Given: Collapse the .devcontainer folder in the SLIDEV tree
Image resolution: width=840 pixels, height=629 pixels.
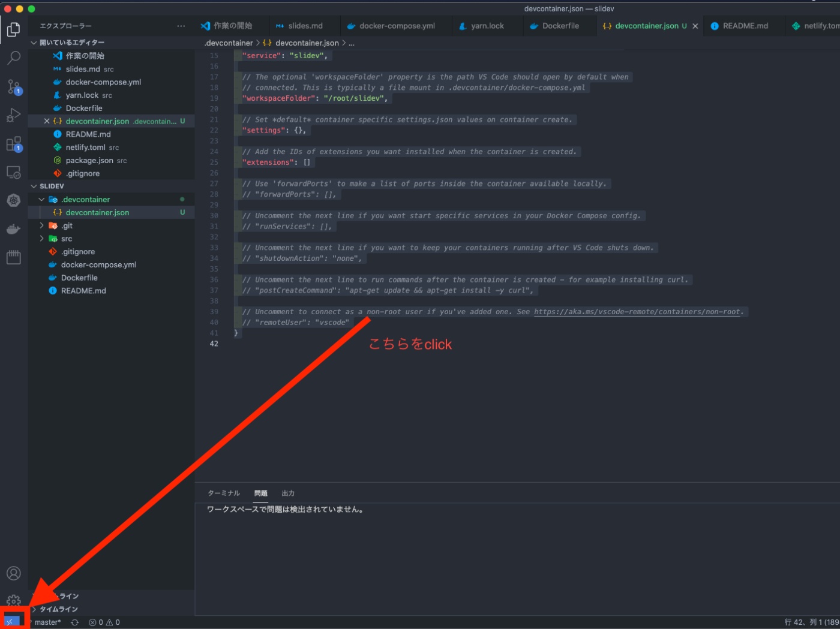Looking at the screenshot, I should [41, 199].
